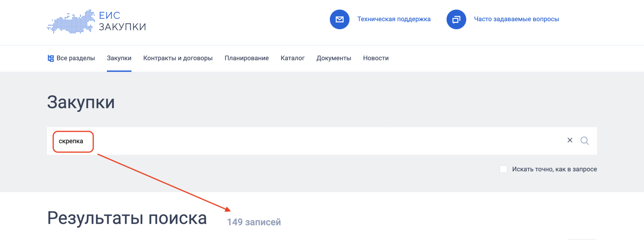The height and width of the screenshot is (240, 644).
Task: Click the Все разделы tree icon
Action: point(51,58)
